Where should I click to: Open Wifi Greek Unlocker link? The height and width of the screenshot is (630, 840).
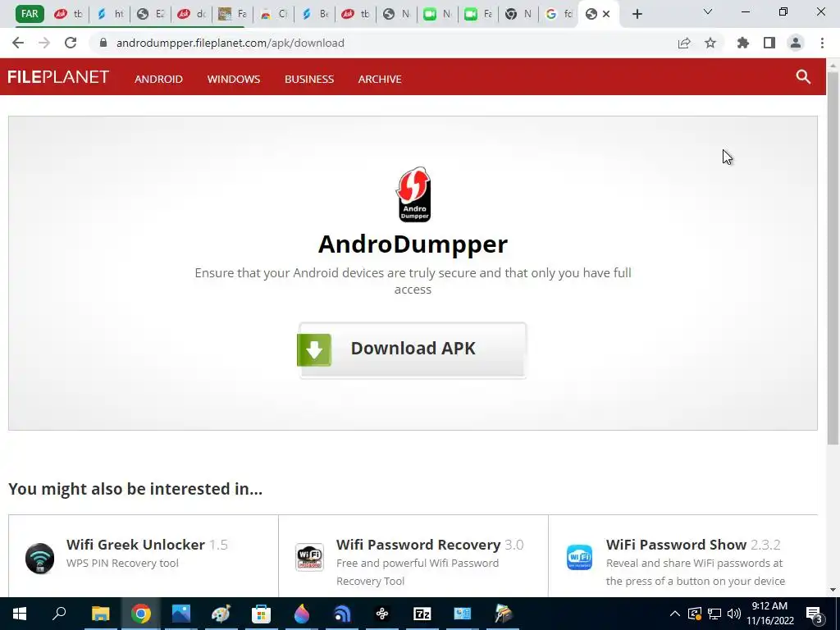tap(135, 545)
